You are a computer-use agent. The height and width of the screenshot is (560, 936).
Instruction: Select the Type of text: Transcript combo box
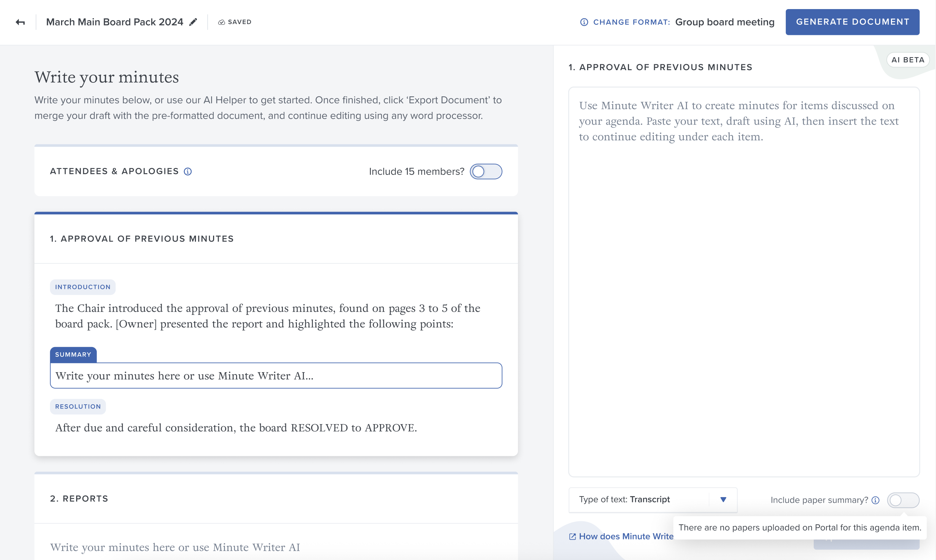point(653,500)
